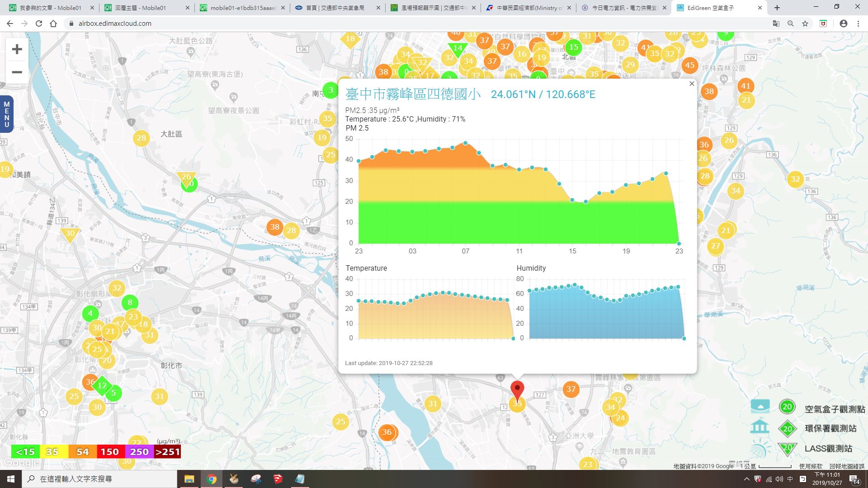Screen dimensions: 868x488
Task: Click orange 37 marker right of red pin
Action: point(571,389)
